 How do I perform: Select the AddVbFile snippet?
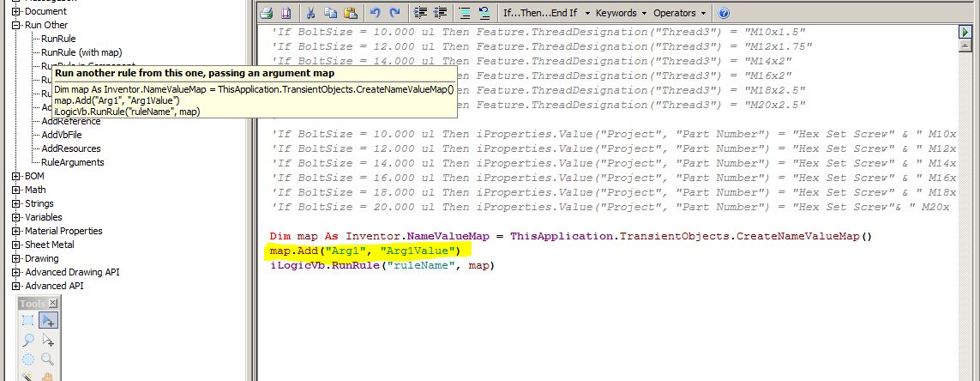61,135
